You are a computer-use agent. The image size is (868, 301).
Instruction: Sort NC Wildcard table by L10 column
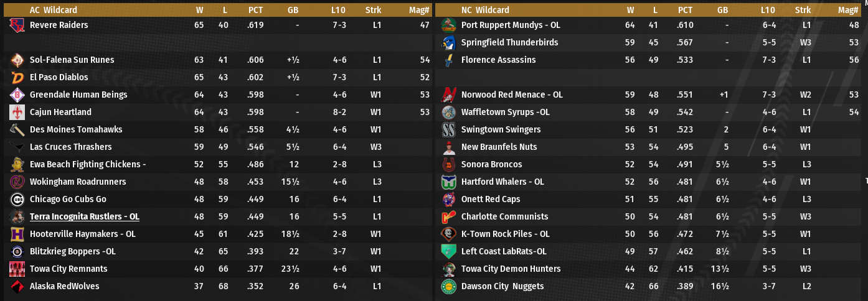(768, 10)
